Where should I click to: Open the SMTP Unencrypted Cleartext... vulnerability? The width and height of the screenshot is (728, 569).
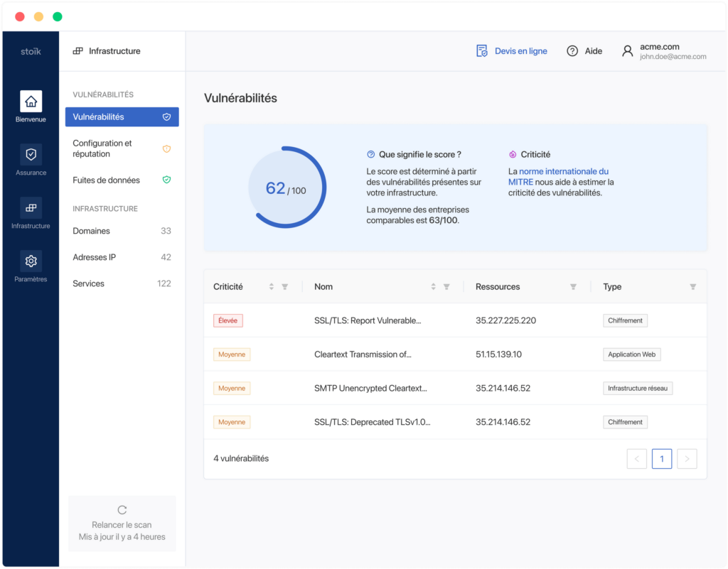[x=371, y=388]
